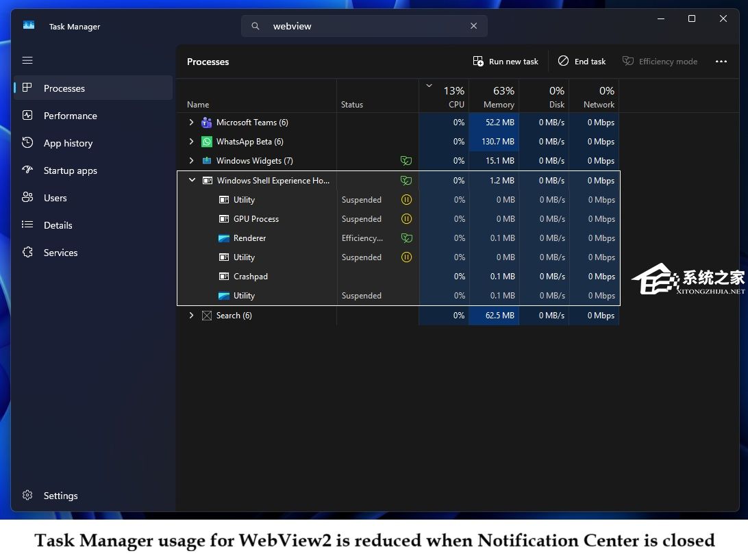Screen dimensions: 748x560
Task: Clear the webview search with X icon
Action: click(x=473, y=26)
